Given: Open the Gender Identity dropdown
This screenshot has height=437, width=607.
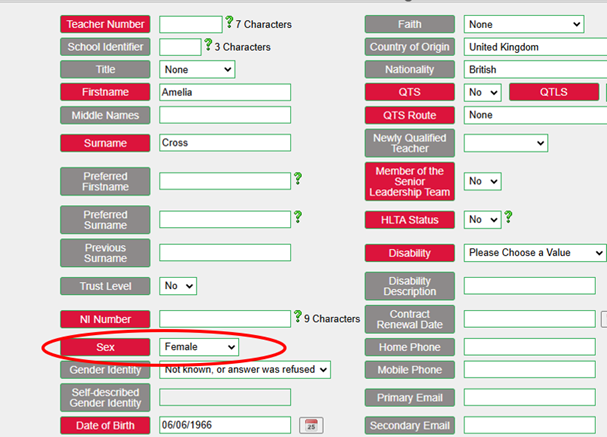Looking at the screenshot, I should point(245,370).
